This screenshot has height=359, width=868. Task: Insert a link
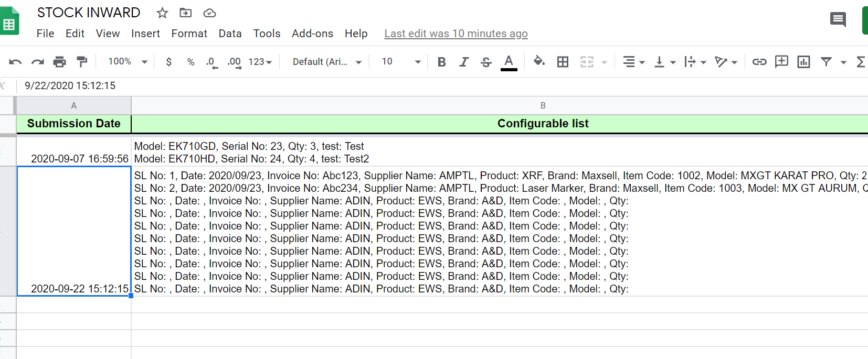coord(759,62)
